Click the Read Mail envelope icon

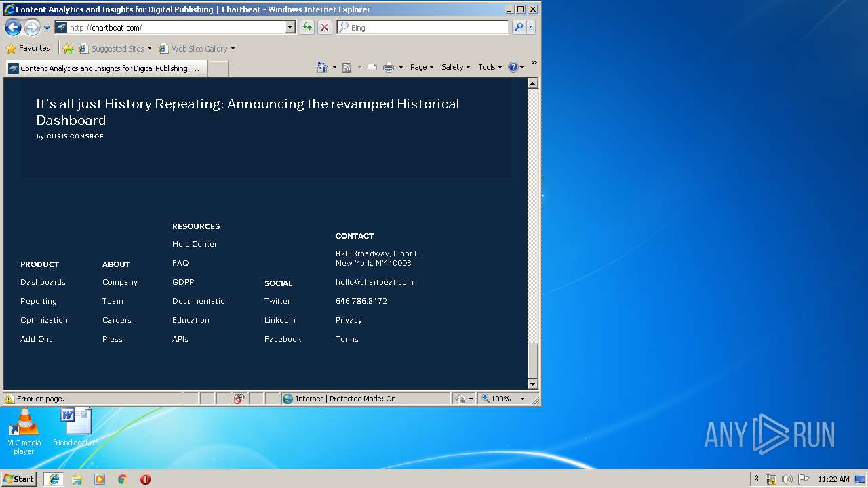pyautogui.click(x=372, y=67)
